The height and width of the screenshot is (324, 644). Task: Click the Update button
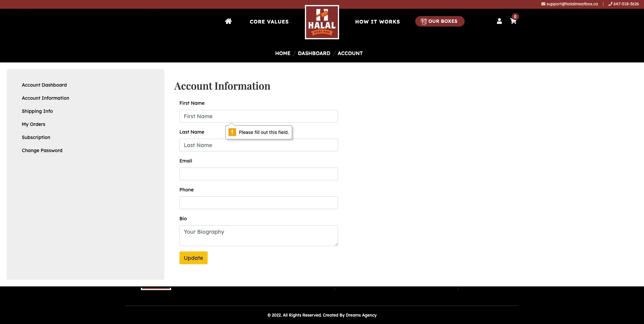[x=193, y=258]
